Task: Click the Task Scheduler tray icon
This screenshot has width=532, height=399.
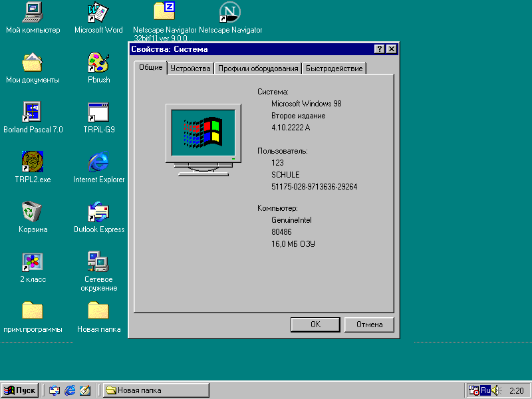Action: [473, 390]
